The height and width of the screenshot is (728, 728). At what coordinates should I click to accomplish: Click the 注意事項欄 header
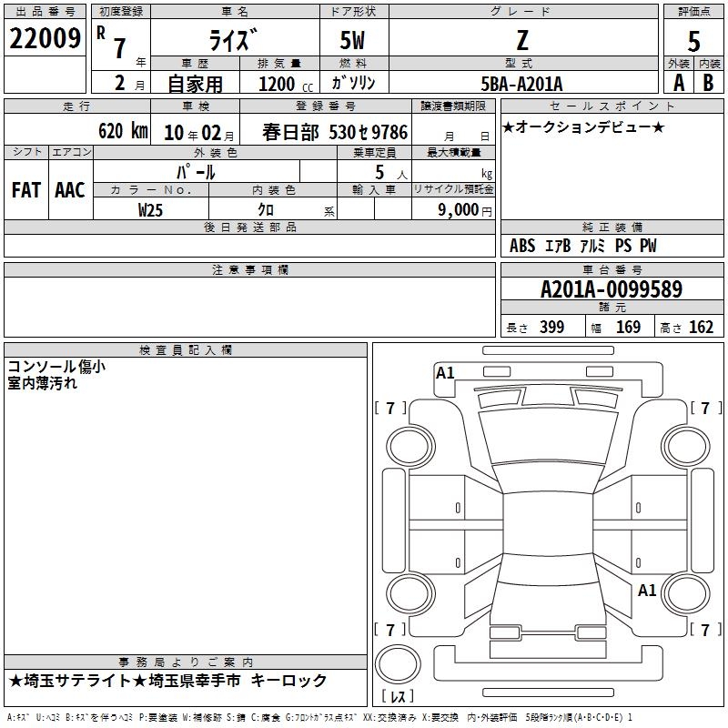point(249,269)
